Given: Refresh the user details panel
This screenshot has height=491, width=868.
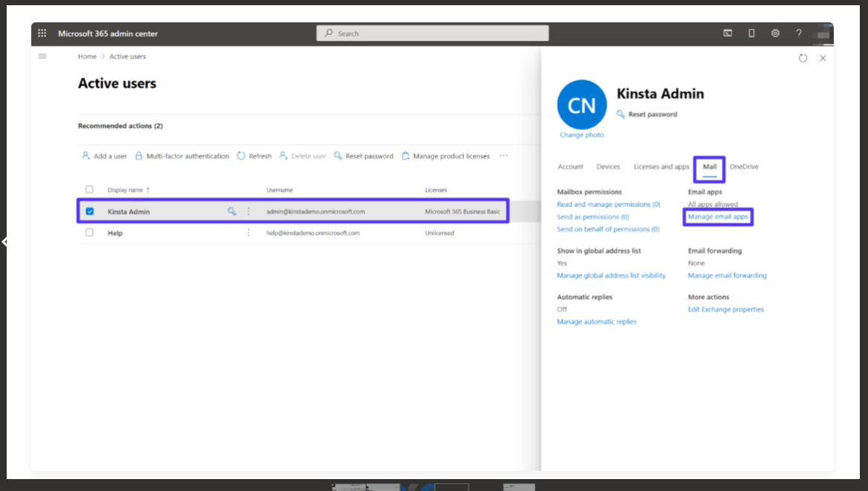Looking at the screenshot, I should [x=802, y=58].
